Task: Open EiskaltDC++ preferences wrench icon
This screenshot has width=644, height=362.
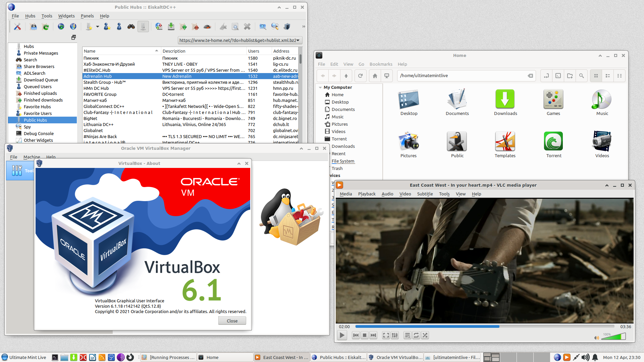Action: [17, 27]
